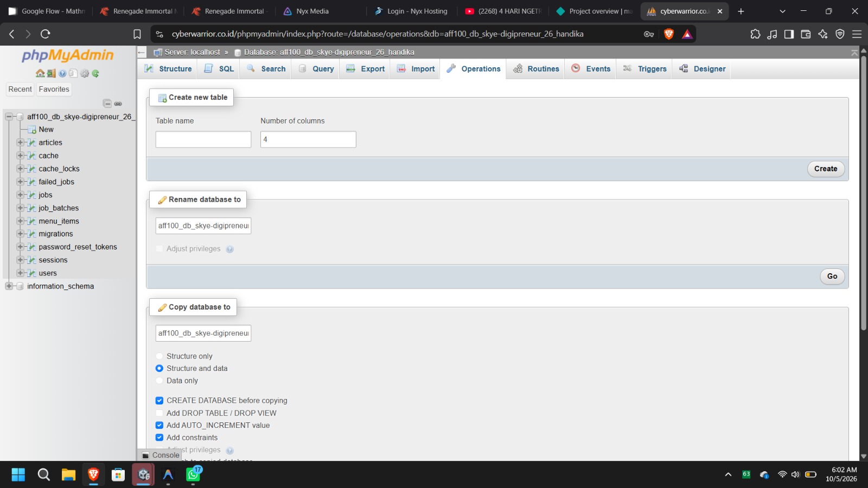This screenshot has width=868, height=488.
Task: Expand the cache table tree node
Action: (x=21, y=156)
